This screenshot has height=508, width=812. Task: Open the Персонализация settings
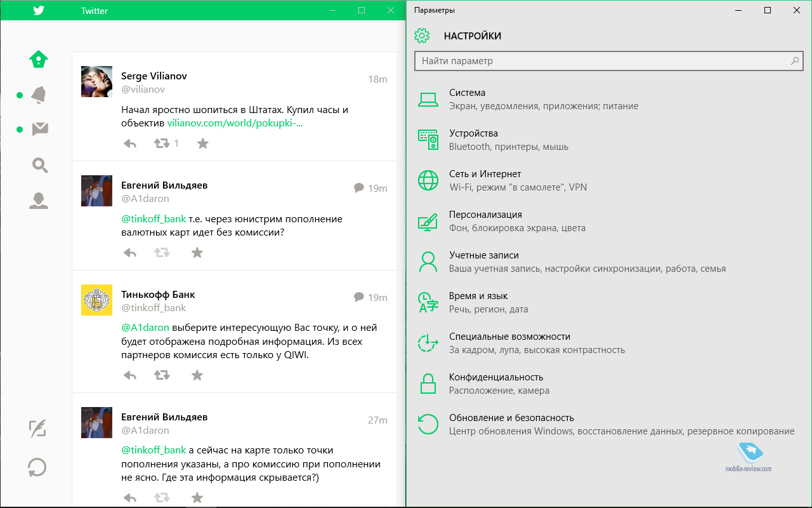(x=485, y=215)
